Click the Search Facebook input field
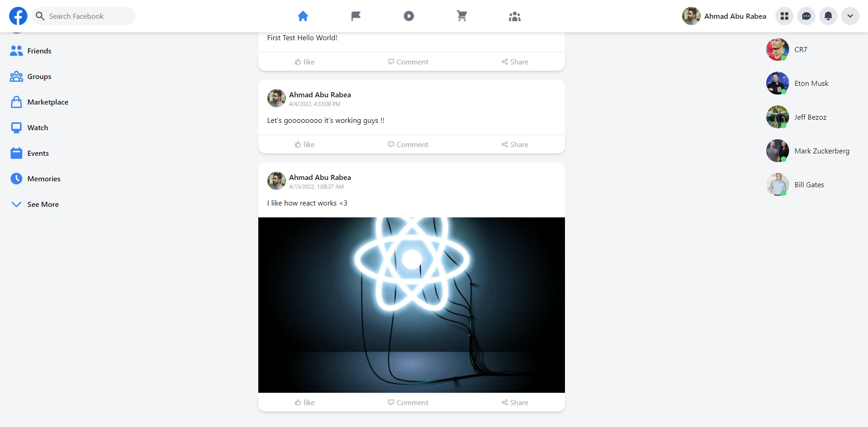Screen dimensions: 868x427 tap(84, 16)
